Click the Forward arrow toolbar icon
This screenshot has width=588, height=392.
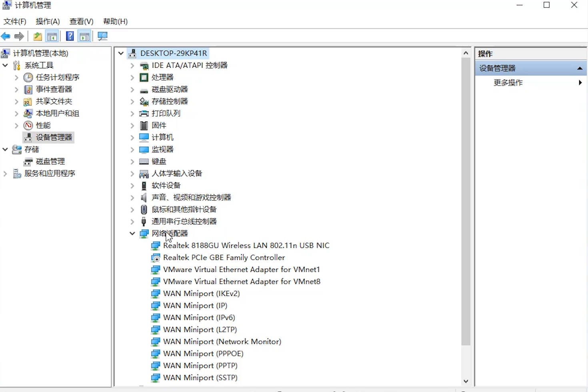[x=19, y=36]
